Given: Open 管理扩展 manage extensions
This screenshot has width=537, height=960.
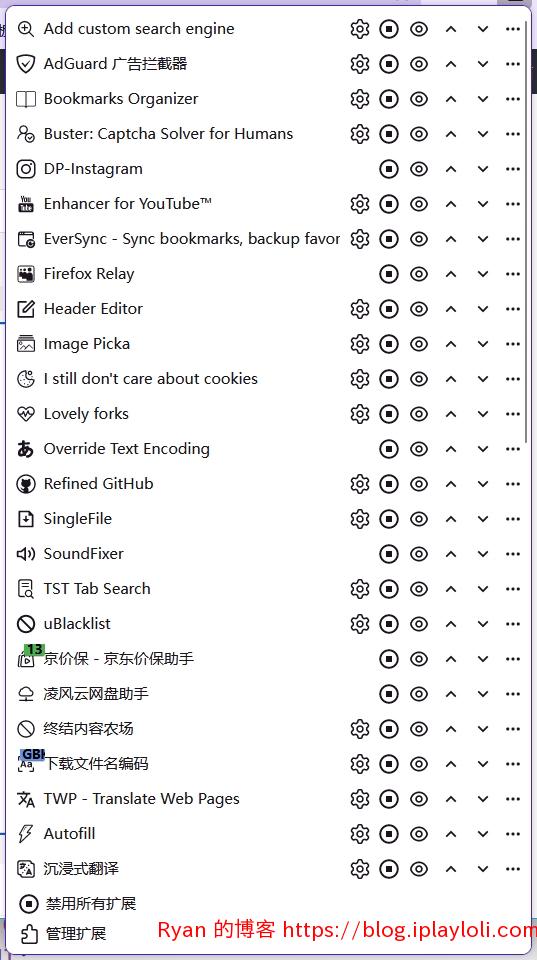Looking at the screenshot, I should (76, 934).
